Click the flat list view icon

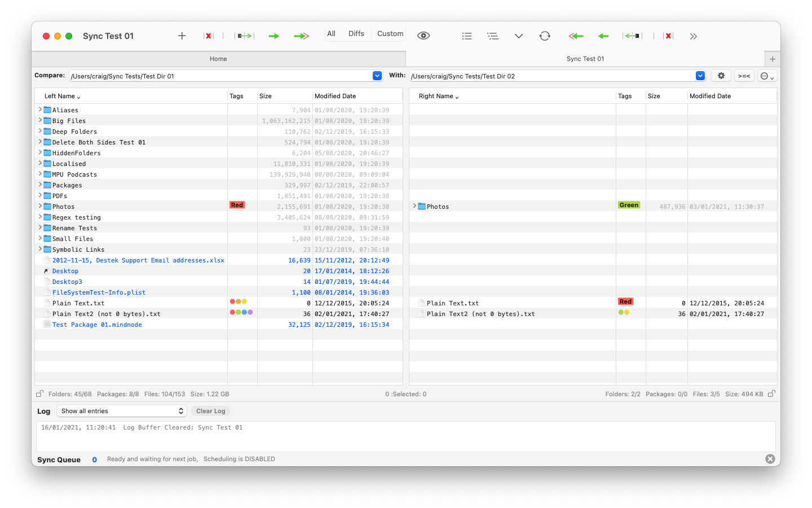(x=467, y=36)
